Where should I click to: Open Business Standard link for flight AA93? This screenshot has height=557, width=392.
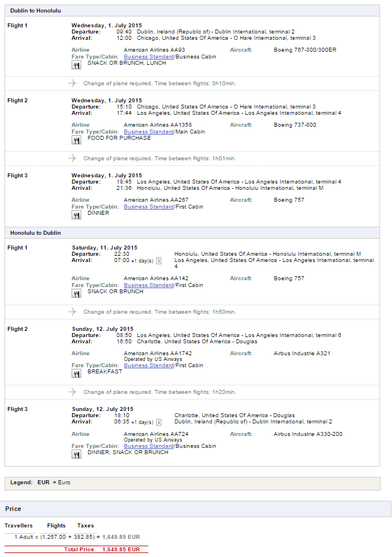click(149, 56)
